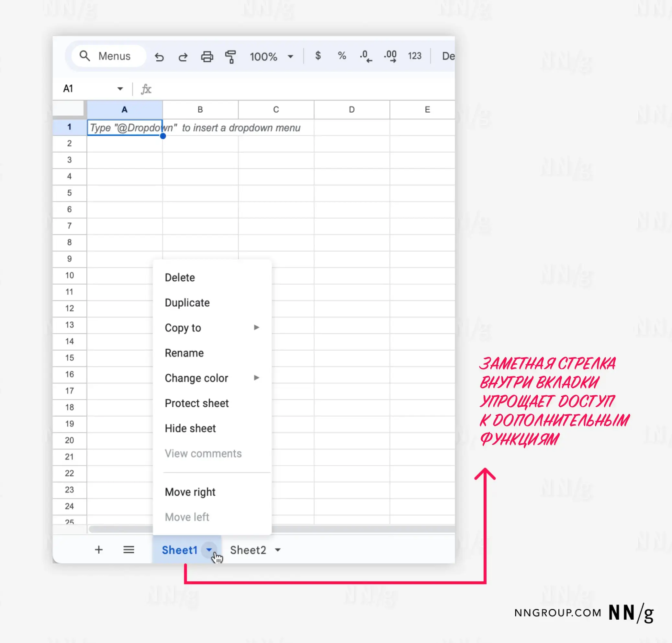
Task: Open the all sheets list icon
Action: (x=129, y=550)
